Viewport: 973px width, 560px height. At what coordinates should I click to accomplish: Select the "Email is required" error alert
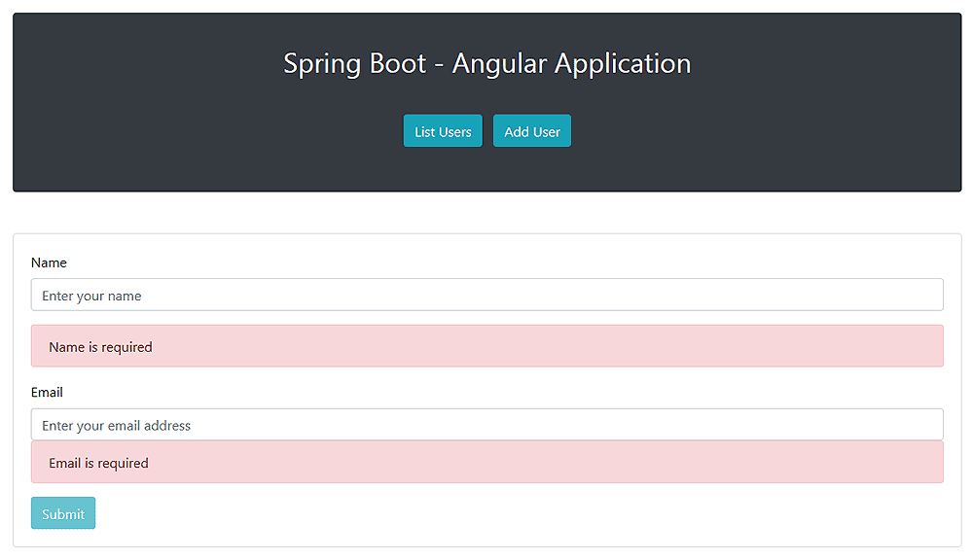[x=486, y=463]
